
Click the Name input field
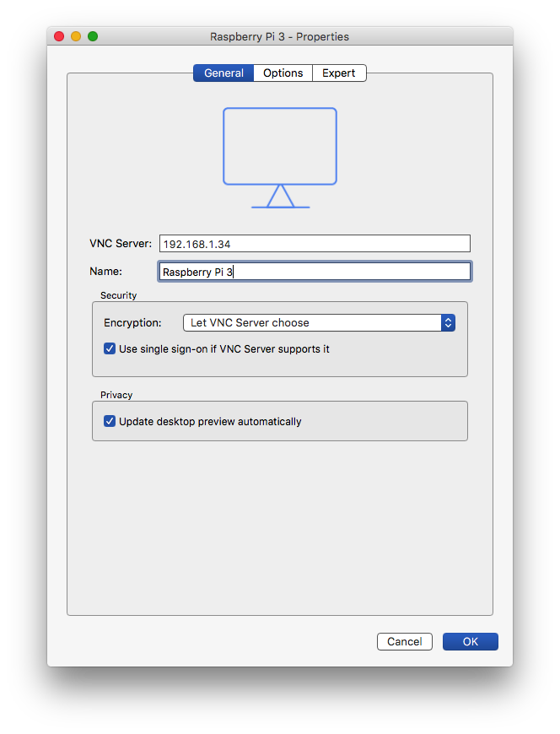point(315,272)
